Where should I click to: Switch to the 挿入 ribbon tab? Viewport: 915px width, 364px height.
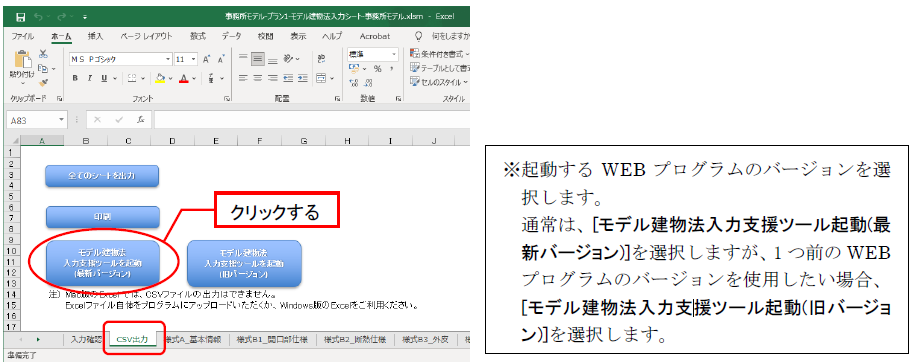pos(95,36)
